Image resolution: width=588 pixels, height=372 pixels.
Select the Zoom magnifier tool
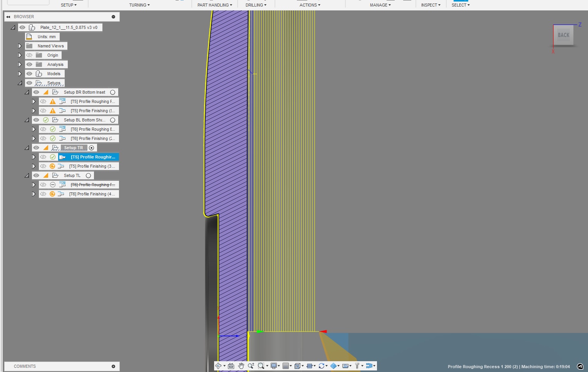[x=251, y=366]
